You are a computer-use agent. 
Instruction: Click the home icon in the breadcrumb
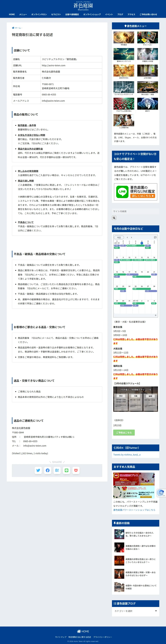coord(13,28)
